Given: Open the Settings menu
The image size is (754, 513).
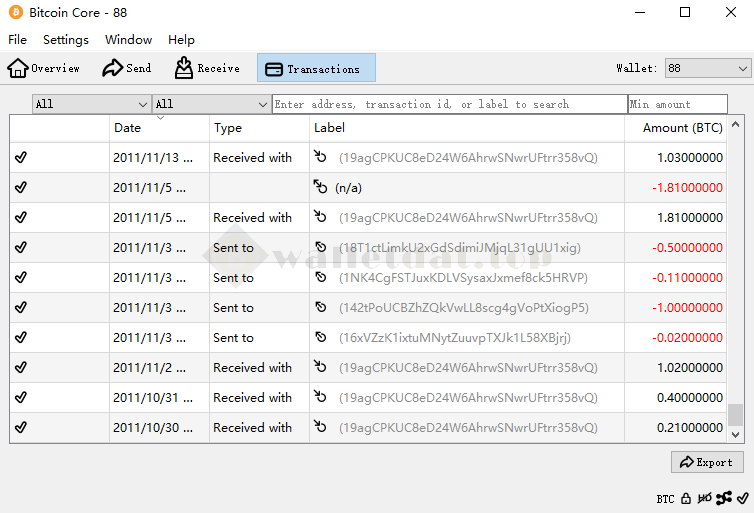Looking at the screenshot, I should pyautogui.click(x=66, y=40).
